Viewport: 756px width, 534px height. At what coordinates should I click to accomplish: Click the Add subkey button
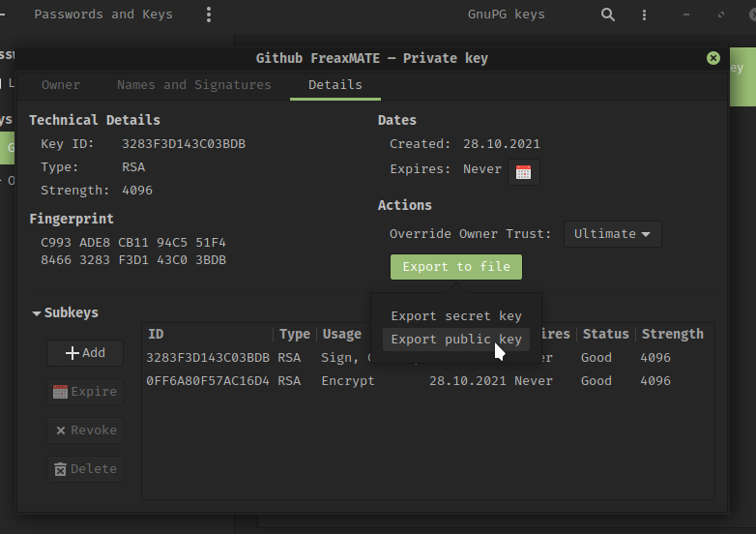tap(85, 353)
